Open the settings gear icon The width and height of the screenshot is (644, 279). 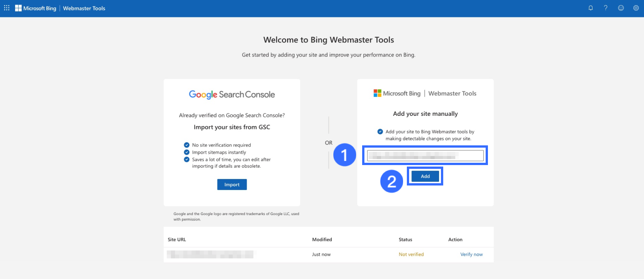636,8
